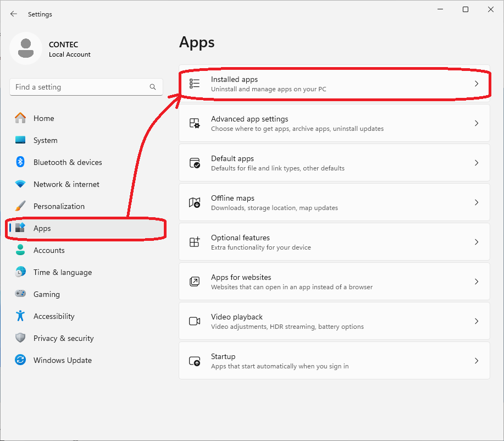Click the Default apps checkmark icon

click(x=195, y=163)
